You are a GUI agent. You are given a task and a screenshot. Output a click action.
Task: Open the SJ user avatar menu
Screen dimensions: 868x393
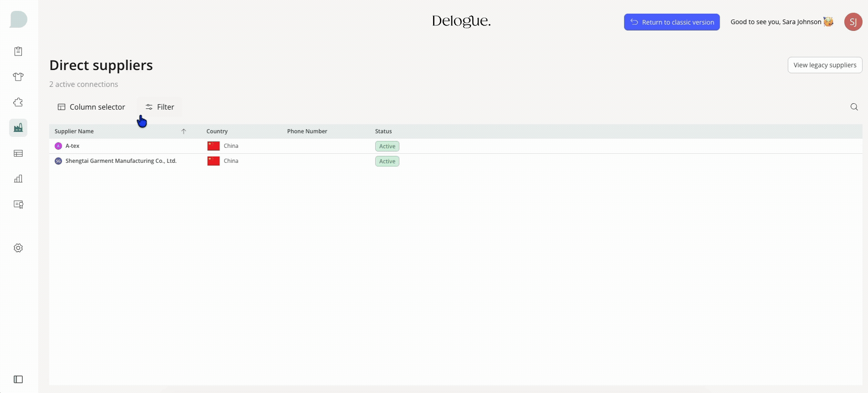pyautogui.click(x=853, y=22)
